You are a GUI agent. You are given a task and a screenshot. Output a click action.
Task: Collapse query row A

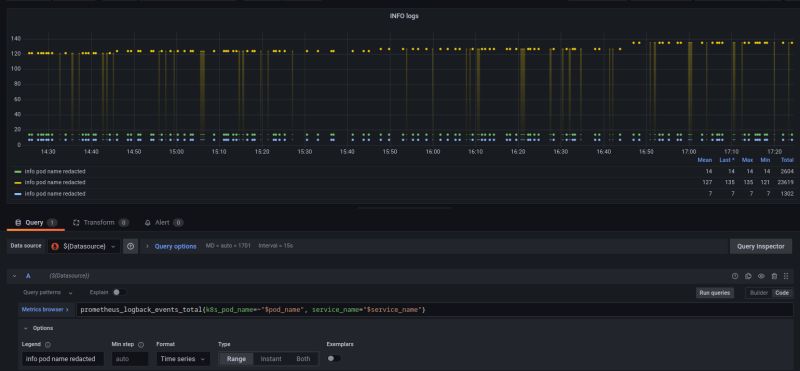click(14, 276)
